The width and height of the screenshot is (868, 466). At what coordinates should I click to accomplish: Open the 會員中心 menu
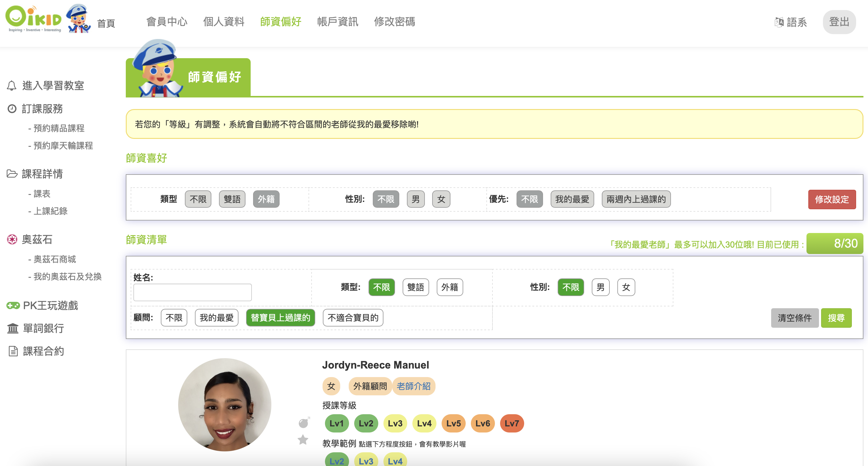tap(167, 22)
